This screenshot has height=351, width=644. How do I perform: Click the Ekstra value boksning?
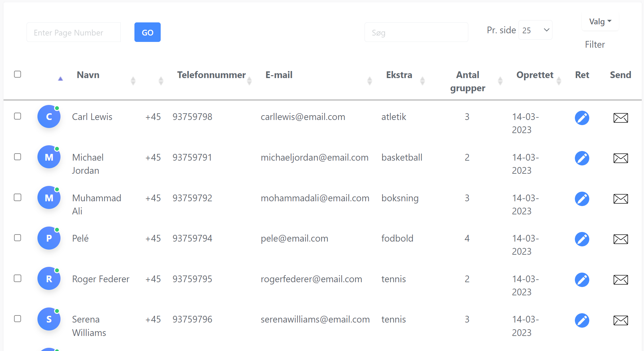tap(400, 198)
